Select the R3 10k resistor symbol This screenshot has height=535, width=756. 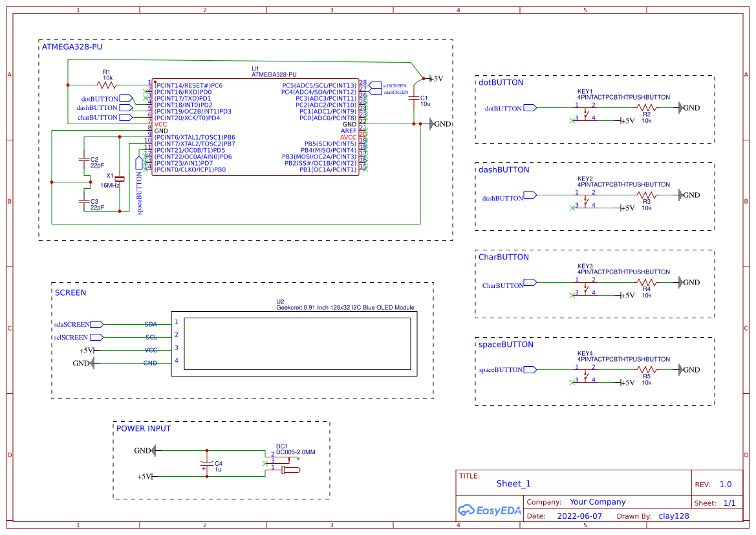(x=647, y=195)
